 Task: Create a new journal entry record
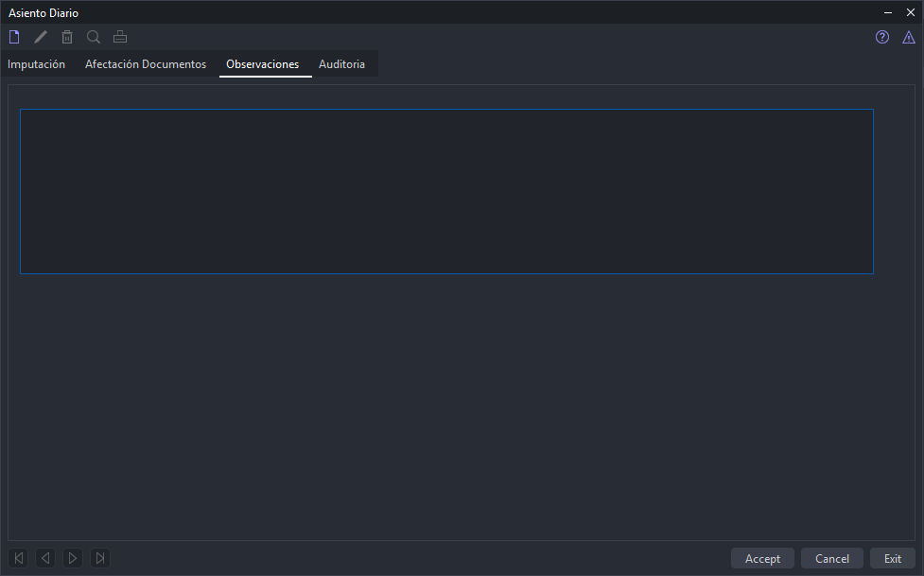point(14,38)
